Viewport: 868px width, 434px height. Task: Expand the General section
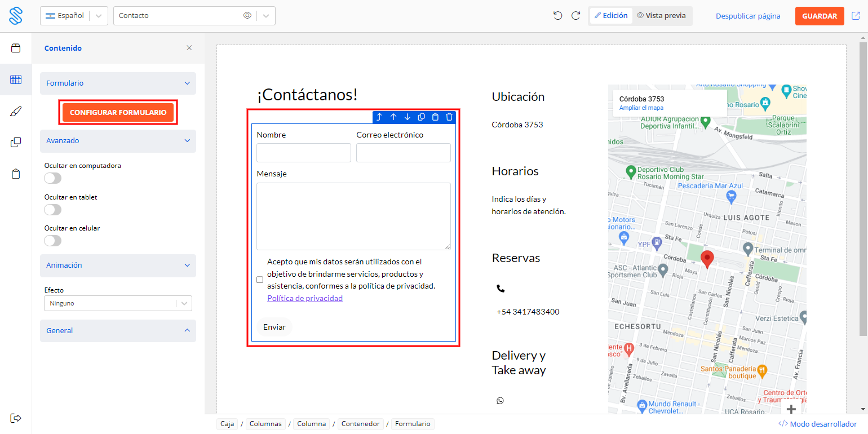[118, 331]
